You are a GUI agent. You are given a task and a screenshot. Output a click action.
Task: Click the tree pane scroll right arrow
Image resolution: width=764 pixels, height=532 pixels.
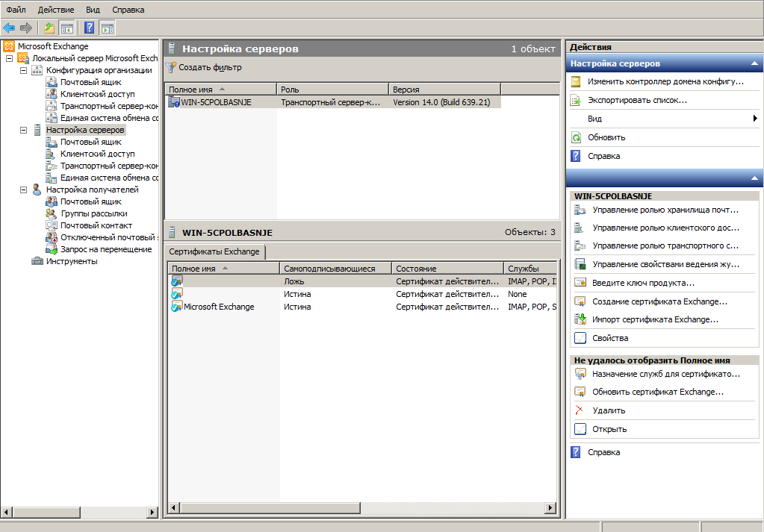click(152, 512)
